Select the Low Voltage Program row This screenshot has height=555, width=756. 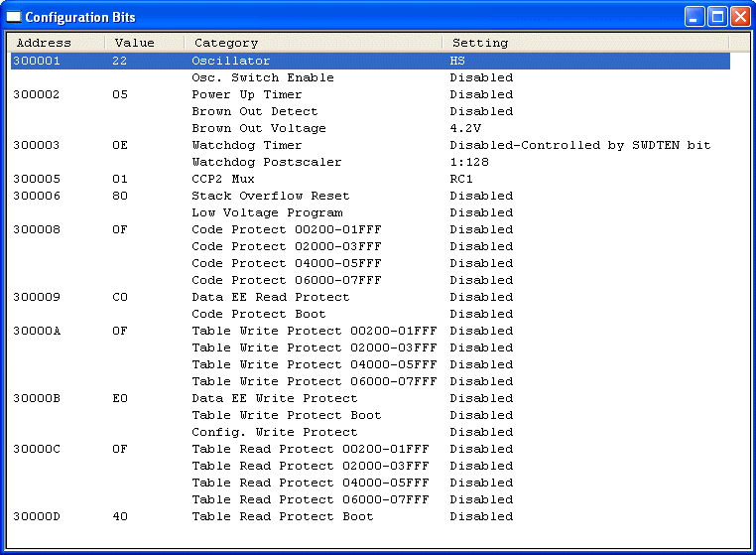(x=370, y=212)
